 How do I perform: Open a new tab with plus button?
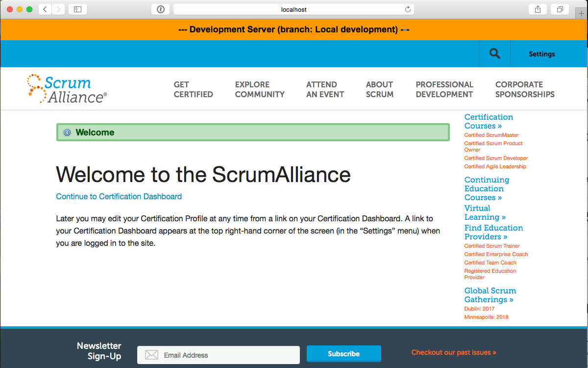[582, 13]
